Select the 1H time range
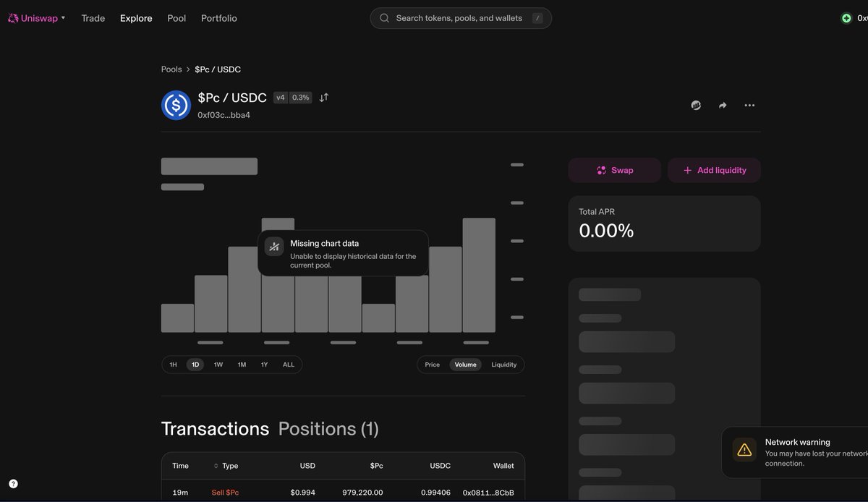 (174, 365)
